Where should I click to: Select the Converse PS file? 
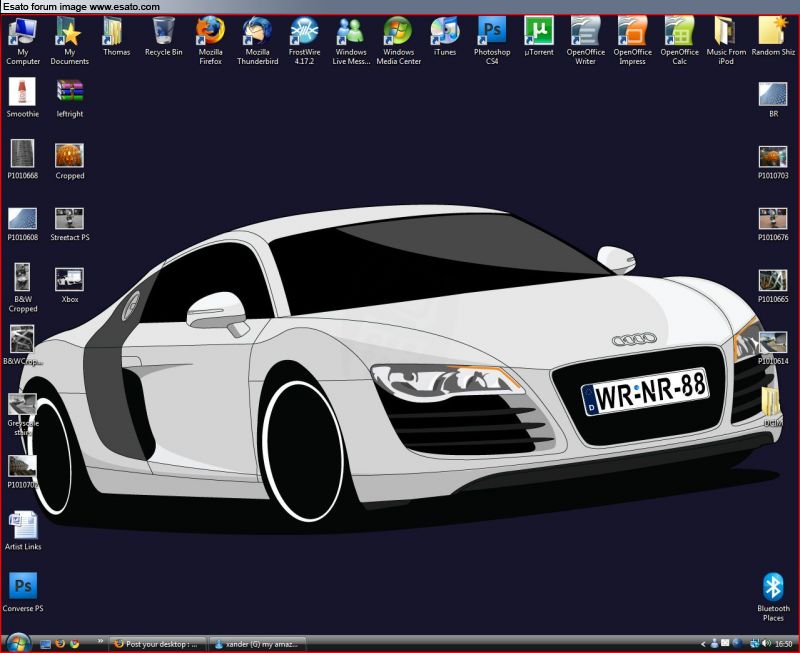click(x=22, y=587)
